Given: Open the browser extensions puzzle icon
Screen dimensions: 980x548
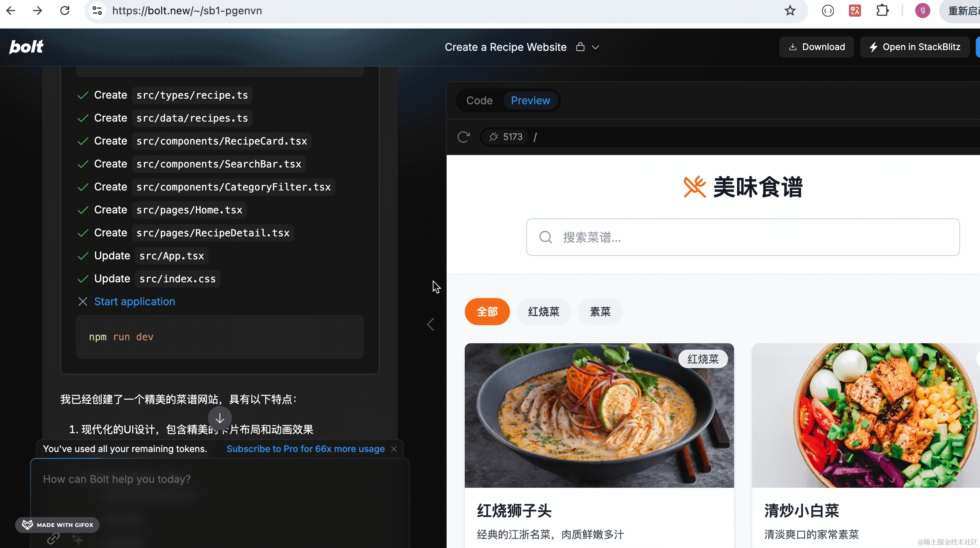Looking at the screenshot, I should pyautogui.click(x=882, y=11).
